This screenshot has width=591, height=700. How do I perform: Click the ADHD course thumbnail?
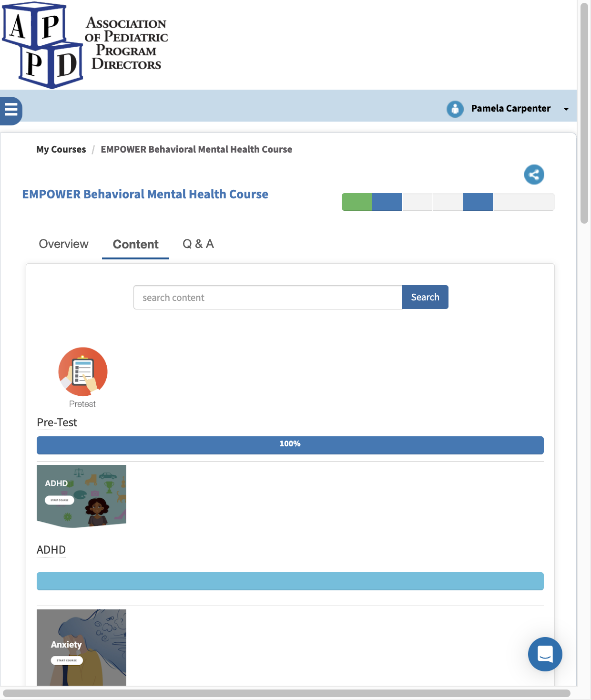82,496
